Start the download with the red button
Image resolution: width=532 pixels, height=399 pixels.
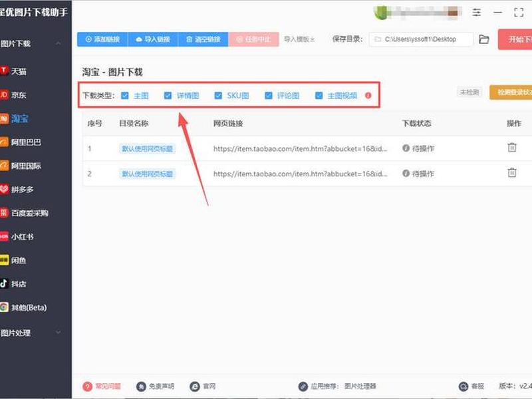515,39
